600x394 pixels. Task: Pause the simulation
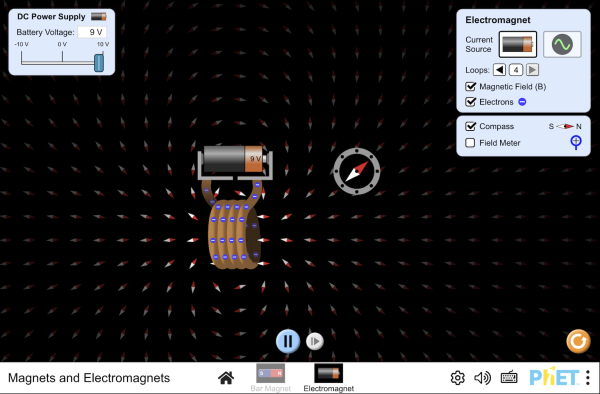pyautogui.click(x=288, y=341)
